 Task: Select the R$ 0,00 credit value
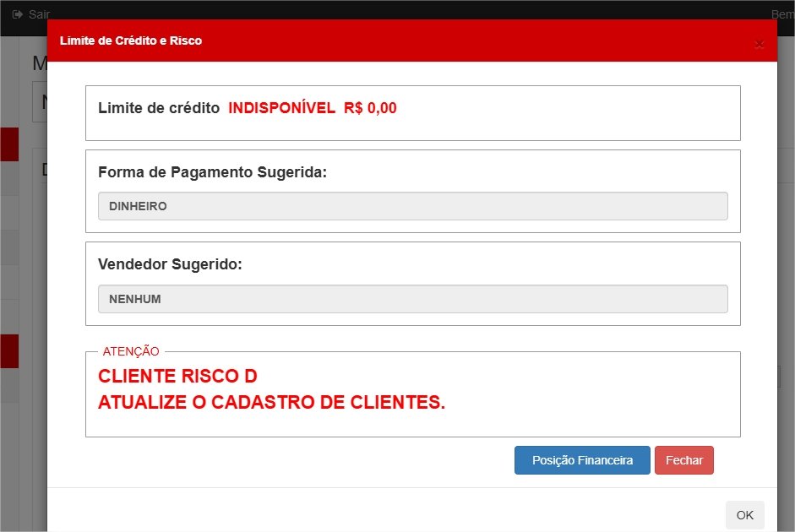click(x=370, y=108)
